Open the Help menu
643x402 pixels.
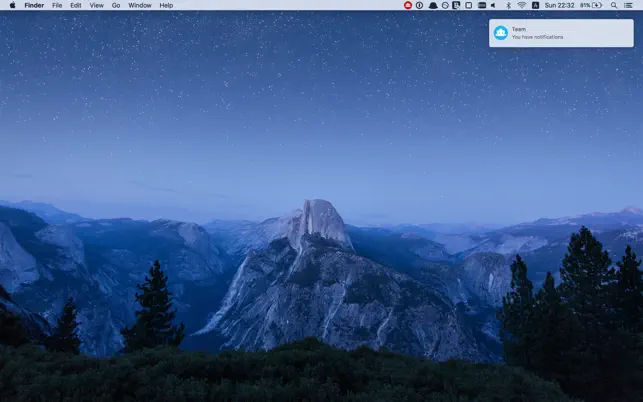(x=166, y=5)
